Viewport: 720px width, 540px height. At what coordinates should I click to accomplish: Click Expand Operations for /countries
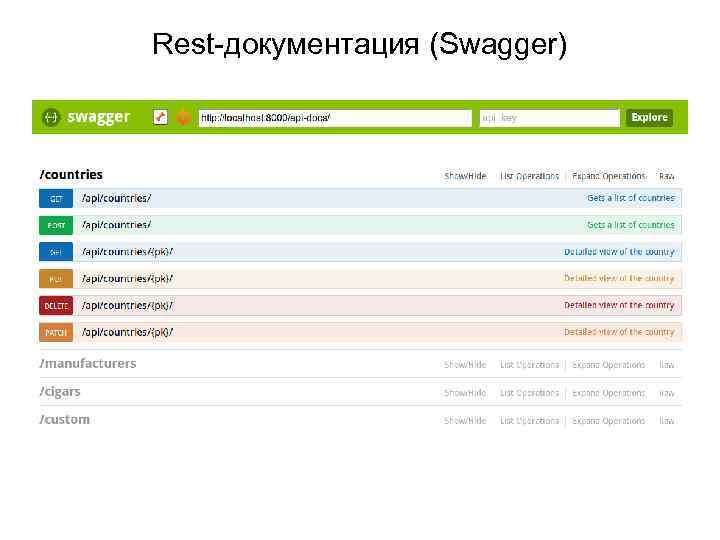pyautogui.click(x=608, y=176)
